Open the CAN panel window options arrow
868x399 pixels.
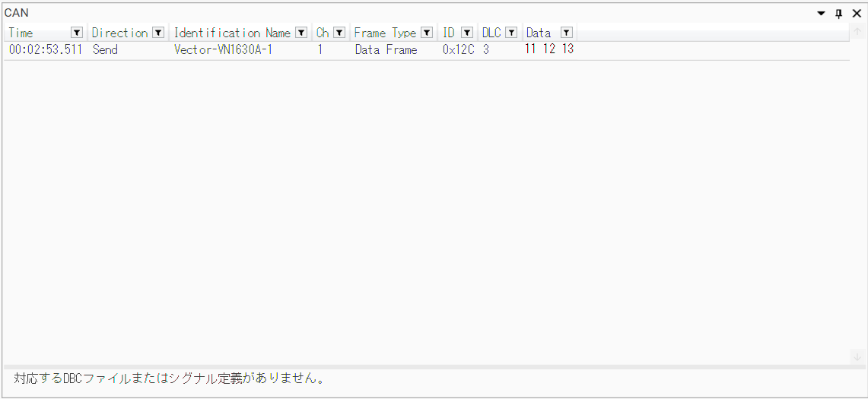[x=821, y=14]
